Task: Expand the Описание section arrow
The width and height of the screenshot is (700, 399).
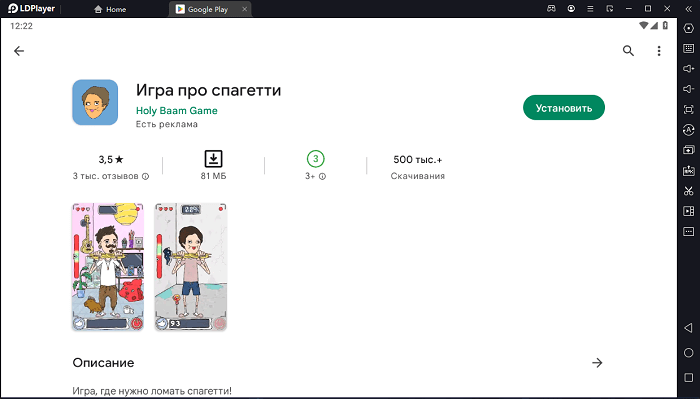Action: coord(597,363)
